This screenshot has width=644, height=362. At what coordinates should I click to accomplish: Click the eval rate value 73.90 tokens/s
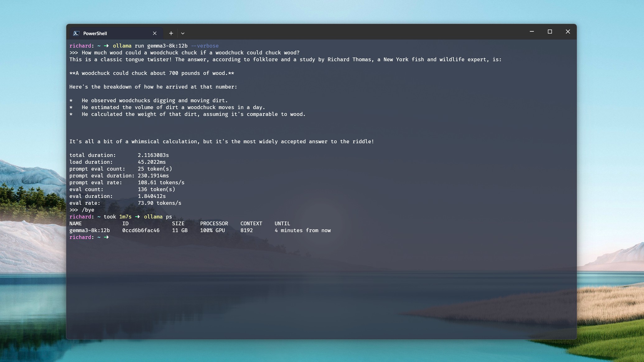tap(159, 203)
